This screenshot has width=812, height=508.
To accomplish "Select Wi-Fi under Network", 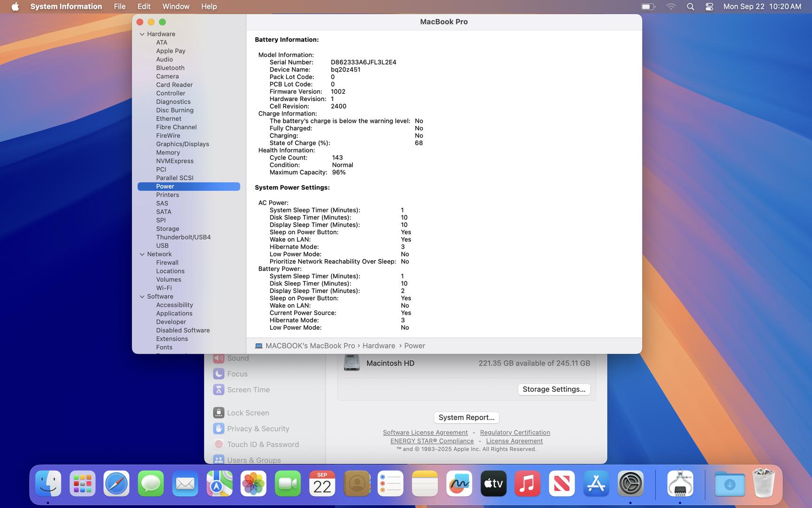I will point(164,288).
